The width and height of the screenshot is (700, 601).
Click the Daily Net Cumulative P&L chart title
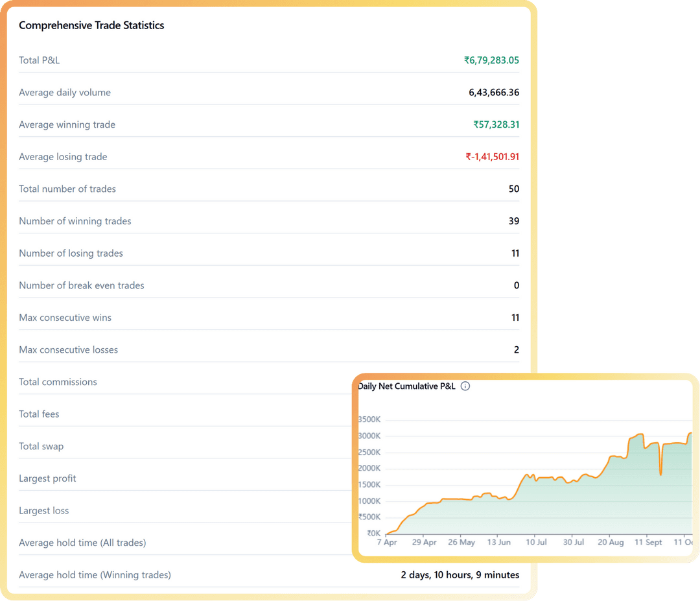(x=406, y=386)
